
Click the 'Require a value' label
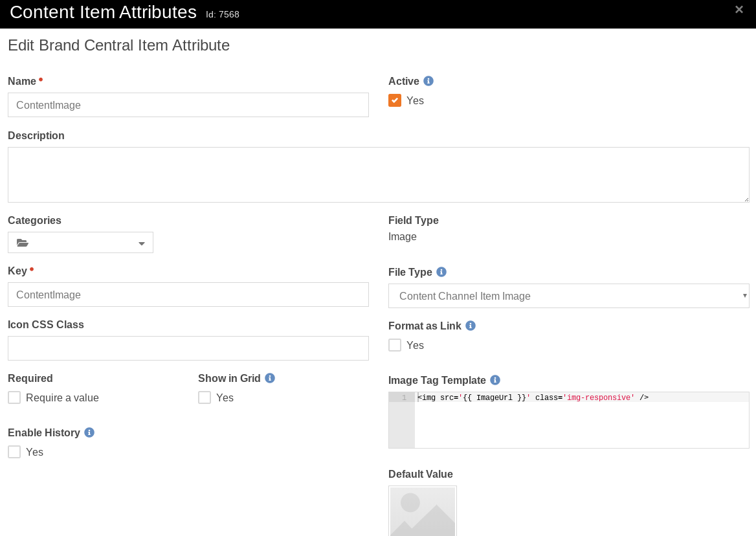62,397
